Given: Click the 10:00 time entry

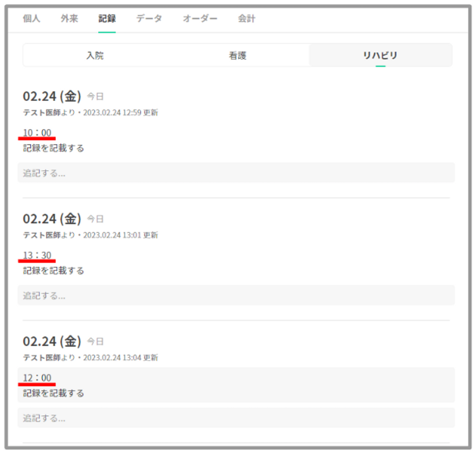Looking at the screenshot, I should coord(37,133).
